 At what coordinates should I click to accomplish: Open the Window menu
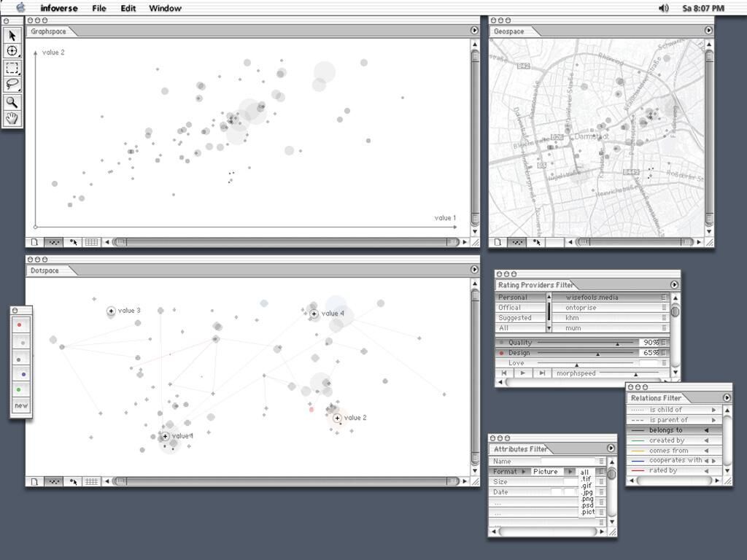(165, 8)
